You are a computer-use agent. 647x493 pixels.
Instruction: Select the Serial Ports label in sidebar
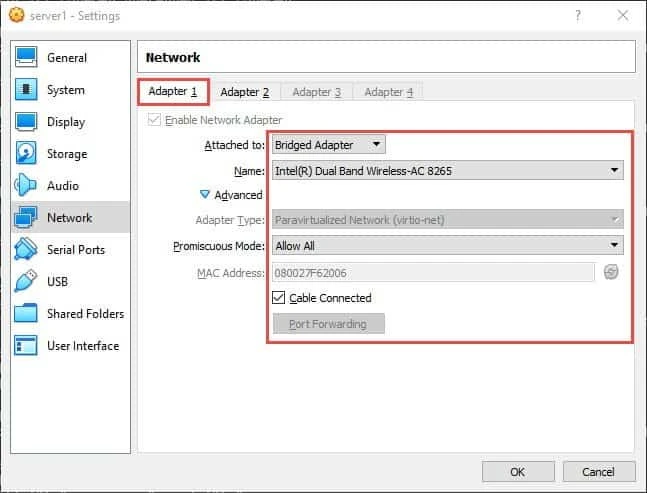coord(76,250)
